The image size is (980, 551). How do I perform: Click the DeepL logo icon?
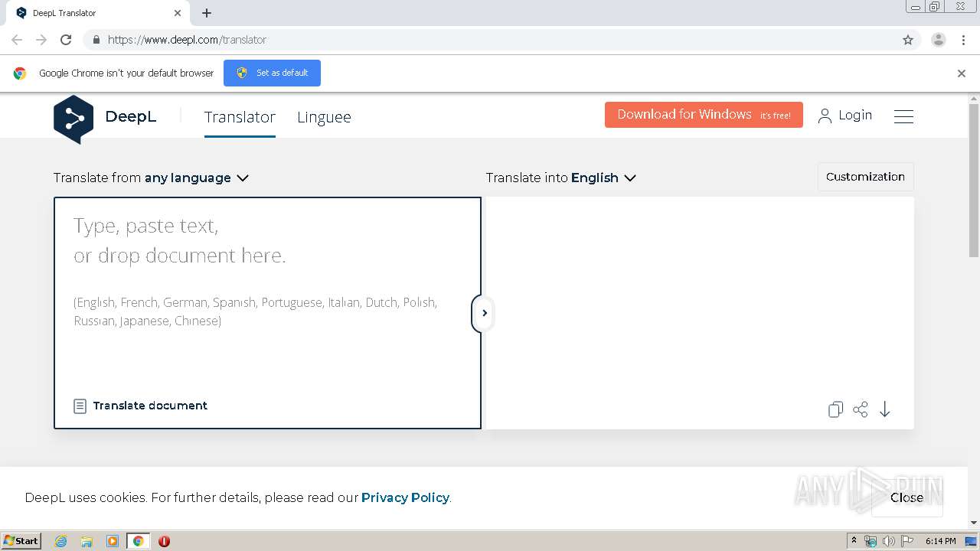(x=73, y=119)
